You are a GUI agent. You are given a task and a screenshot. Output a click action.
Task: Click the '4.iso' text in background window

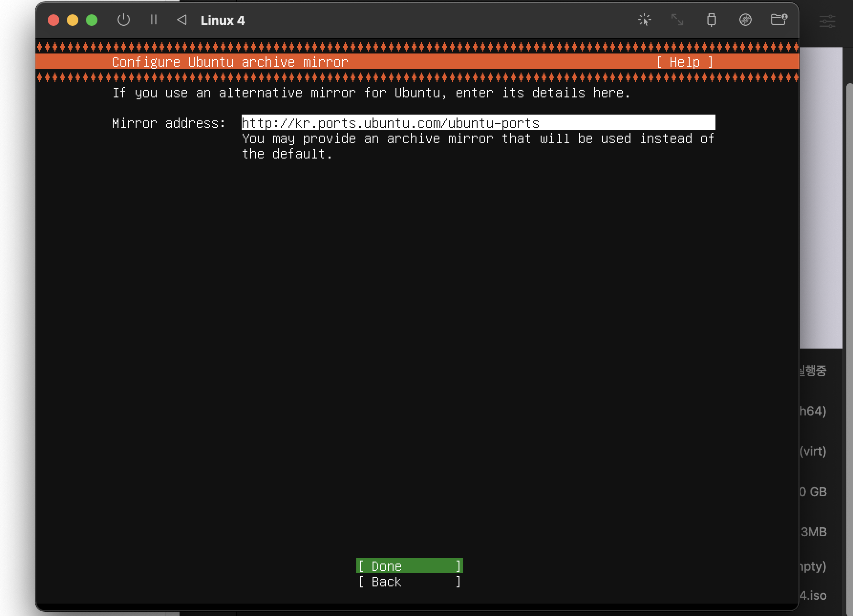813,595
